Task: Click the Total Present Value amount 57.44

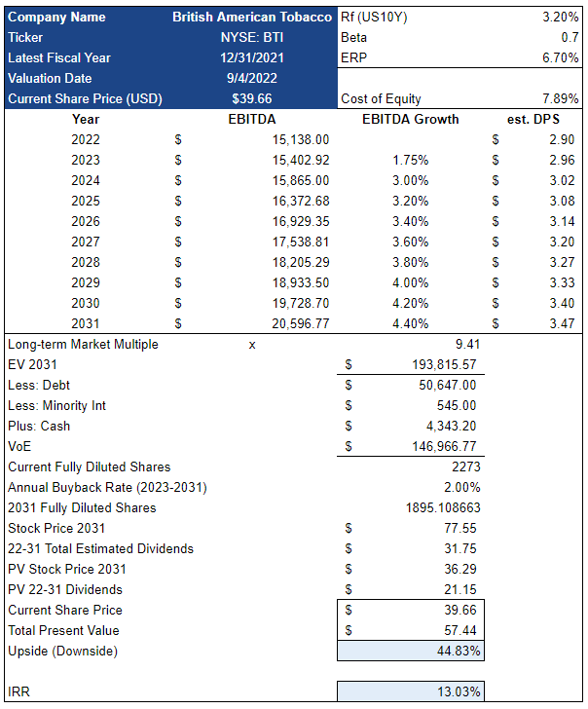Action: click(x=460, y=630)
